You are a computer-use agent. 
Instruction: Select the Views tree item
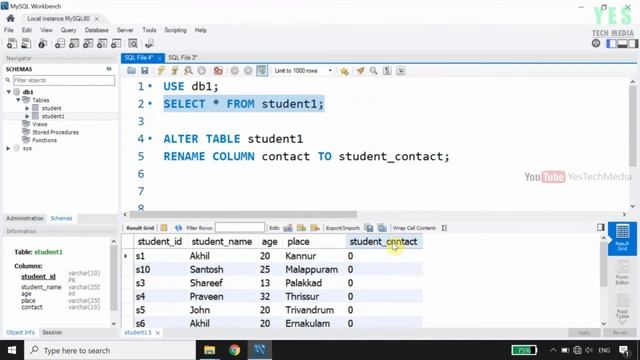(x=40, y=124)
